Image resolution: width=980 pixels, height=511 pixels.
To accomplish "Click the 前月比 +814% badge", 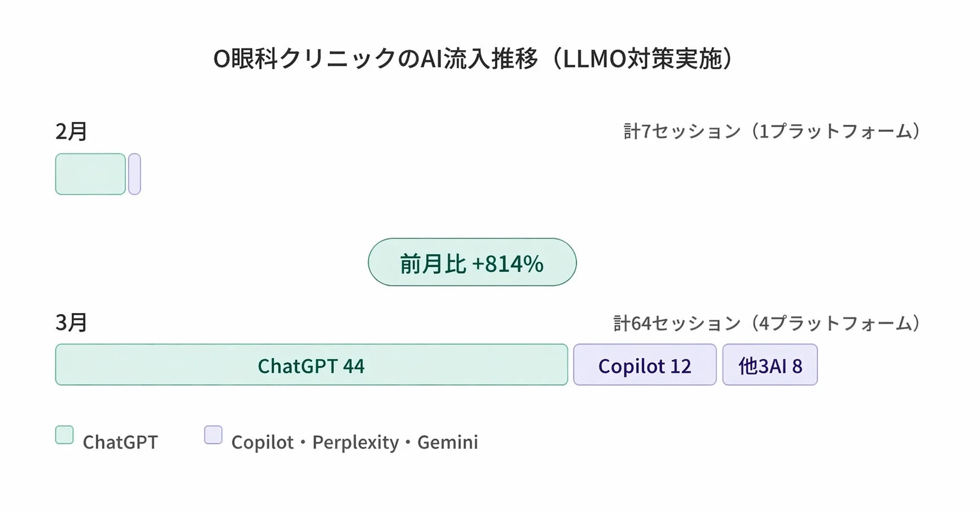I will tap(472, 262).
